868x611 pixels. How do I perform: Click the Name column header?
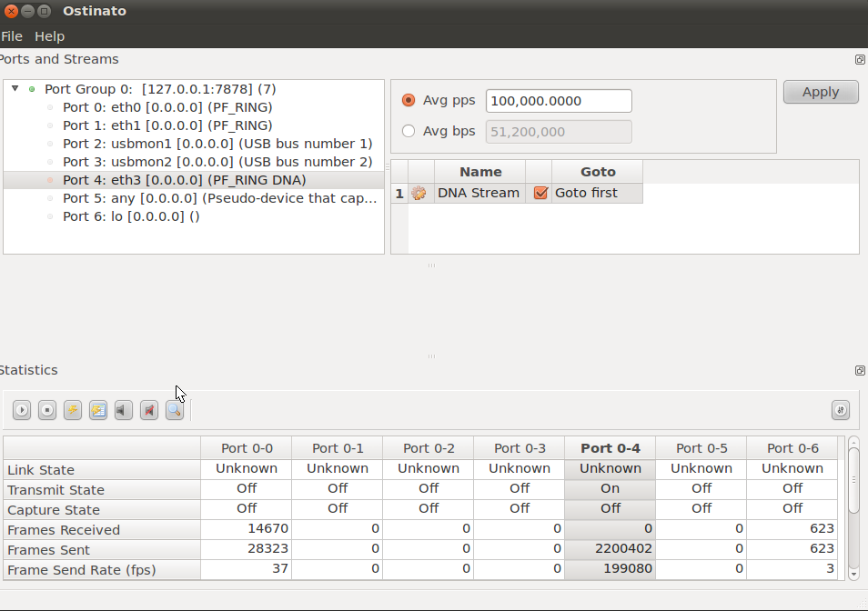pos(479,172)
